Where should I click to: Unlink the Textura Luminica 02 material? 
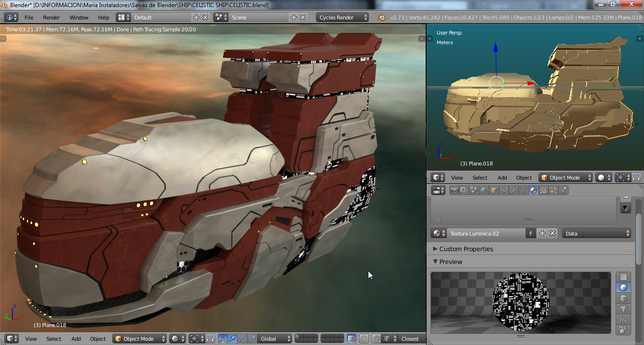click(x=552, y=234)
